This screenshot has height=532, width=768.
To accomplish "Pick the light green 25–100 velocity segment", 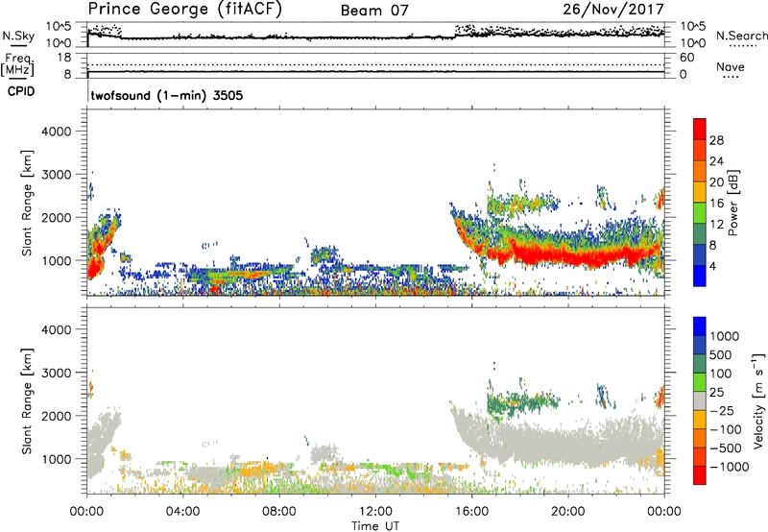I will [700, 383].
